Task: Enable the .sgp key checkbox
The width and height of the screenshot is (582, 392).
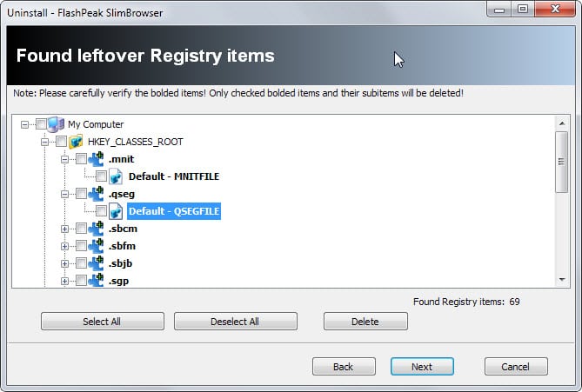Action: click(81, 281)
